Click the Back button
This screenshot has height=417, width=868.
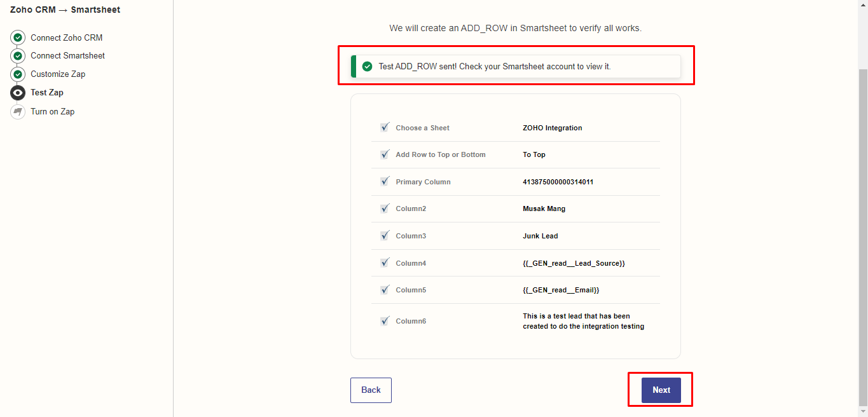click(x=371, y=390)
